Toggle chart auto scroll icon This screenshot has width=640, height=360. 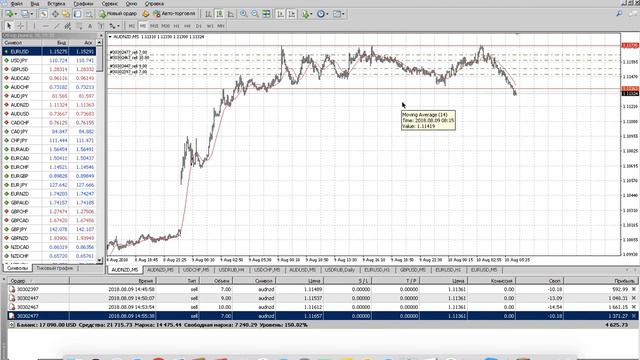[280, 14]
